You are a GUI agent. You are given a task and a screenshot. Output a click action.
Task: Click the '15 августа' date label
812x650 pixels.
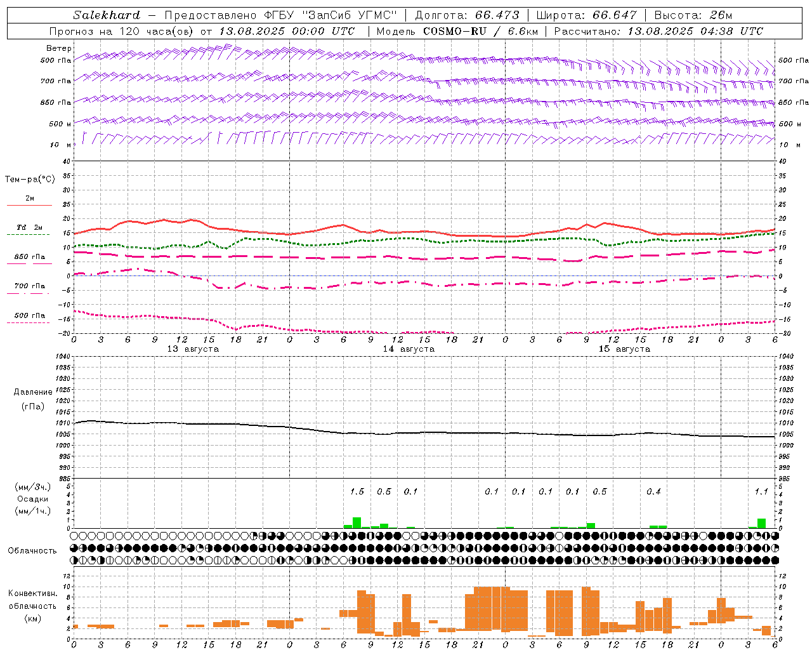tap(624, 349)
